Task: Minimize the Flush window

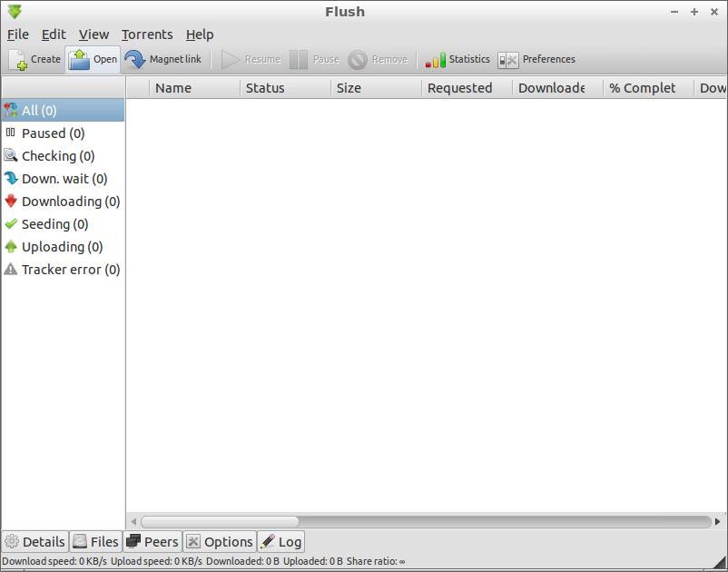Action: [674, 12]
